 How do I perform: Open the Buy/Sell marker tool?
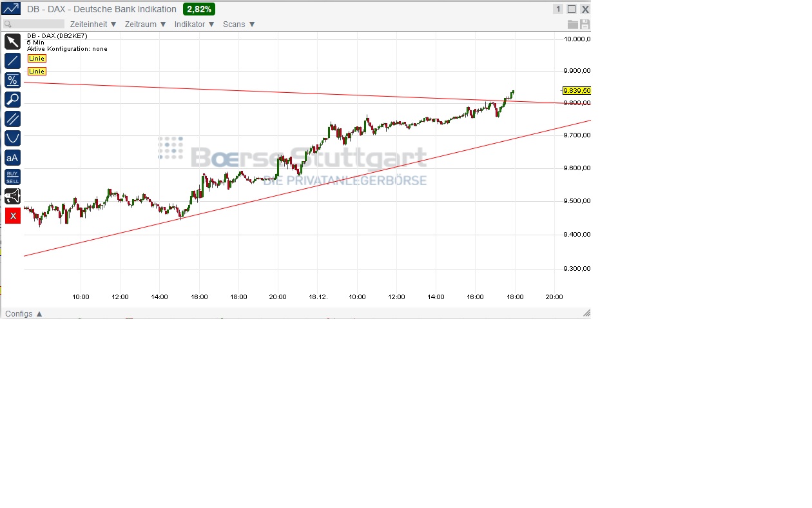tap(12, 177)
